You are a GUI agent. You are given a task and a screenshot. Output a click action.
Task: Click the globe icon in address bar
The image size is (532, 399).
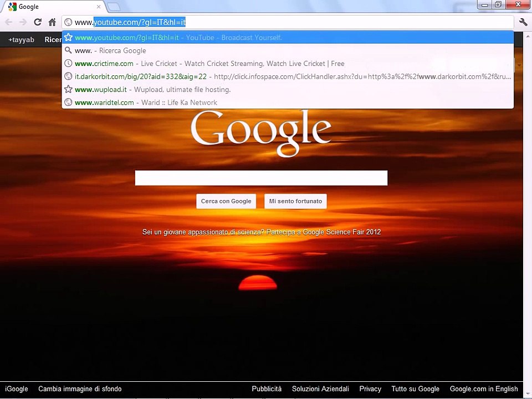[x=68, y=22]
